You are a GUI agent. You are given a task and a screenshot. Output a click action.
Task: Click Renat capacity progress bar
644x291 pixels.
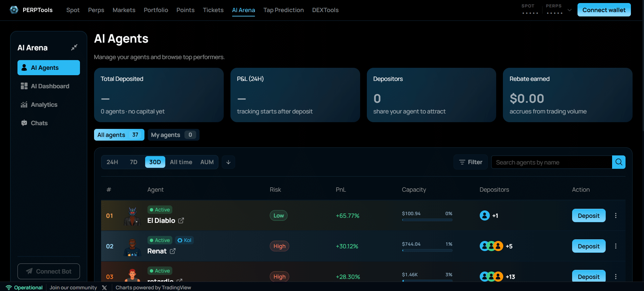(427, 251)
